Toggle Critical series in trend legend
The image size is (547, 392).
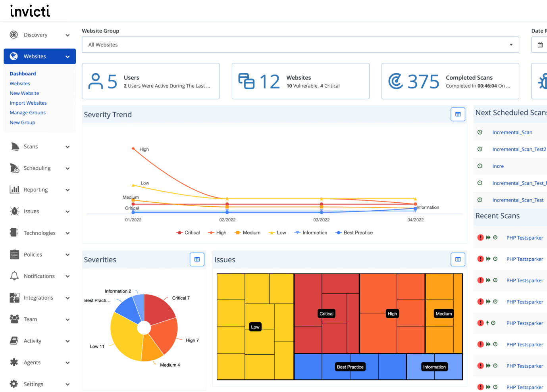(x=188, y=233)
